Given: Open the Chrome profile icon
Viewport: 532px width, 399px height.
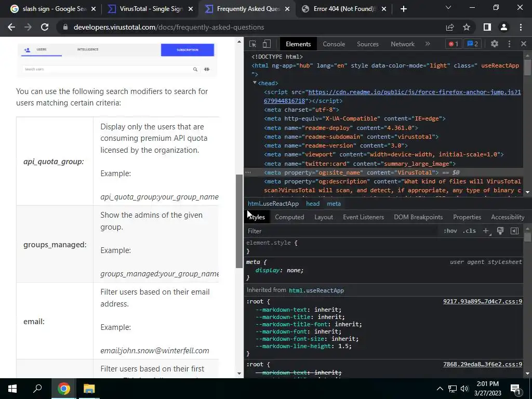Looking at the screenshot, I should coord(504,27).
